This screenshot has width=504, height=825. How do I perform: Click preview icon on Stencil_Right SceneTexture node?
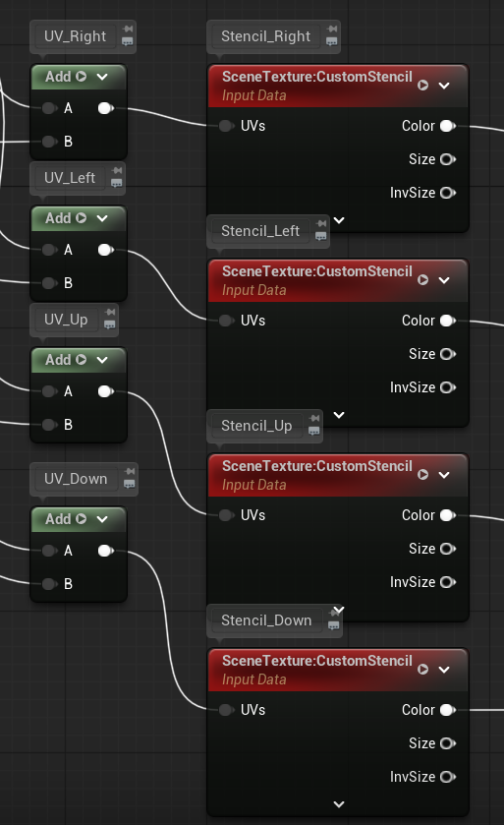point(422,86)
